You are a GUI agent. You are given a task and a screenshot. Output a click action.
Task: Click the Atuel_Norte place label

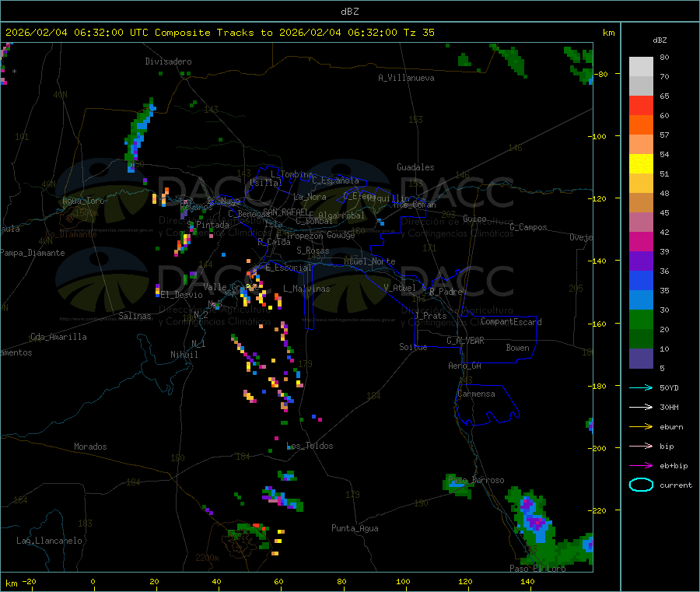[x=369, y=261]
